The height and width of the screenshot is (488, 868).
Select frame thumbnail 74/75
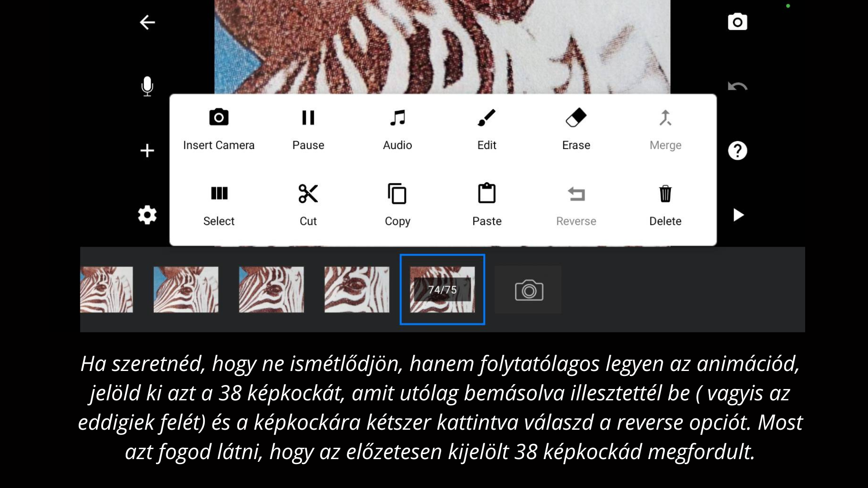click(442, 289)
